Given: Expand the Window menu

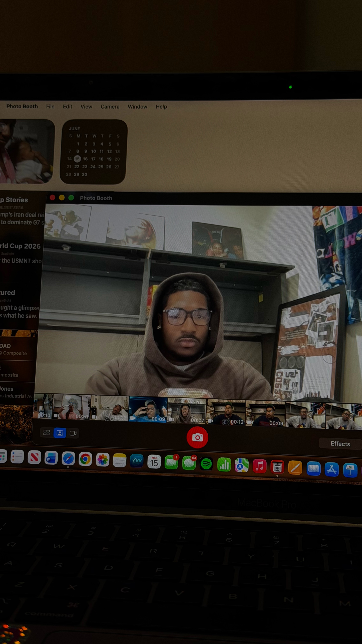Looking at the screenshot, I should tap(137, 107).
